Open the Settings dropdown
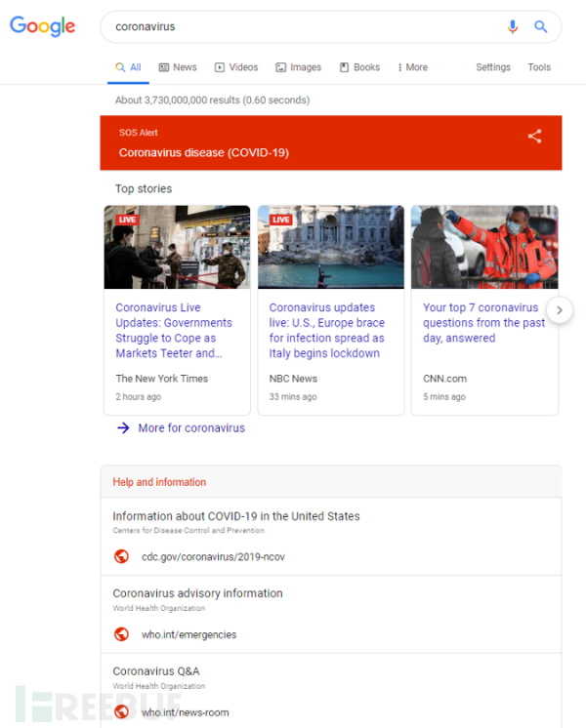Screen dimensions: 586x728 pyautogui.click(x=492, y=67)
